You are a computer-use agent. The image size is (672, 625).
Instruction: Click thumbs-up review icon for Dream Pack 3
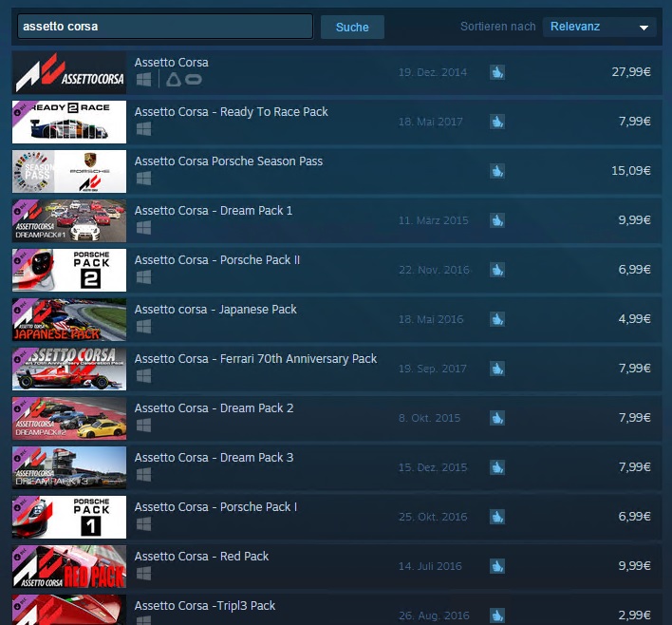pos(497,466)
